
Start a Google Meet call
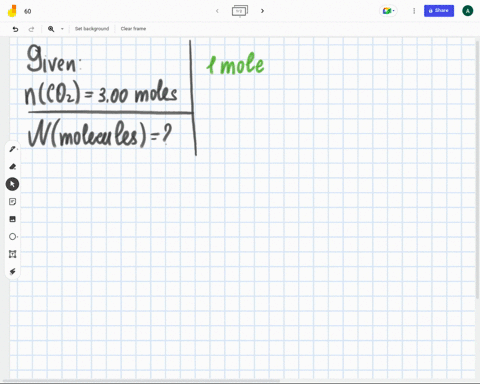388,11
